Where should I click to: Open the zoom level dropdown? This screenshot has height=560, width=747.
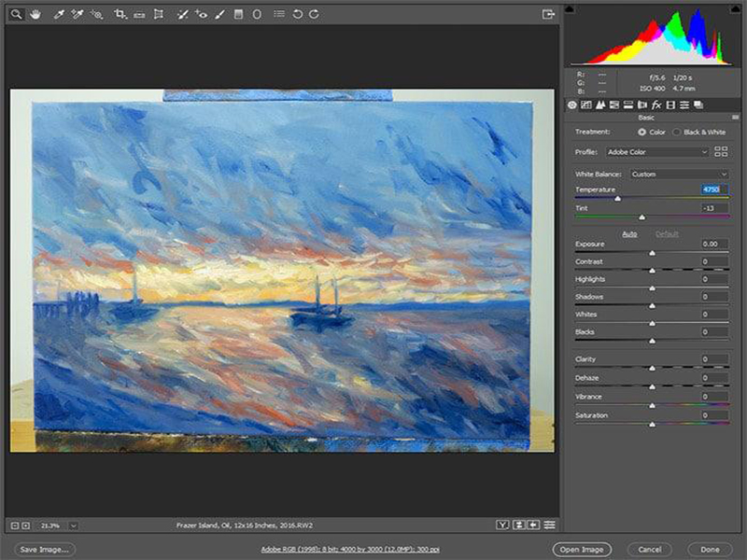74,525
